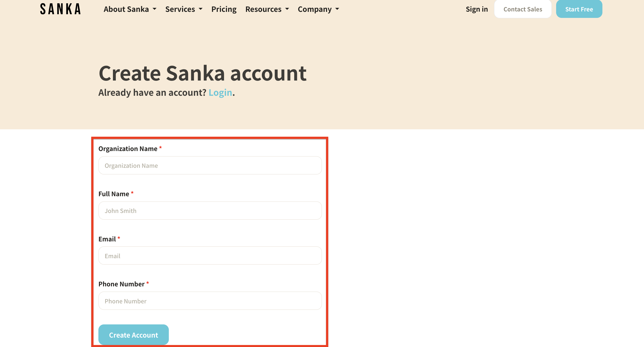Image resolution: width=644 pixels, height=347 pixels.
Task: Focus the Organization Name input field
Action: point(210,165)
